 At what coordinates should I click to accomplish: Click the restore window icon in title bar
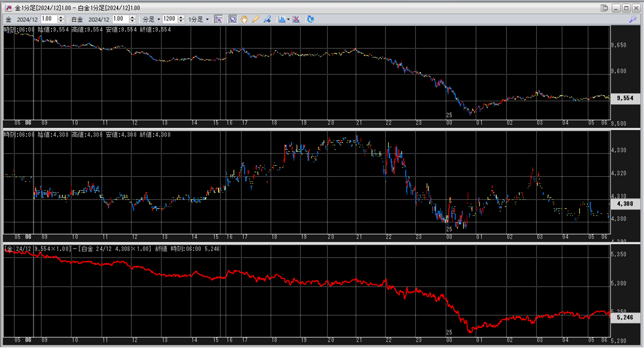click(x=604, y=8)
